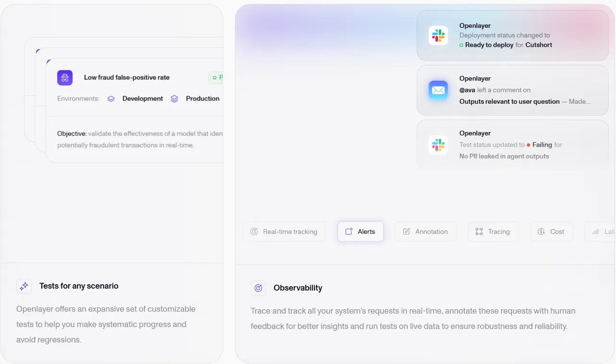Click the Low fraud false-positive rate title

127,77
